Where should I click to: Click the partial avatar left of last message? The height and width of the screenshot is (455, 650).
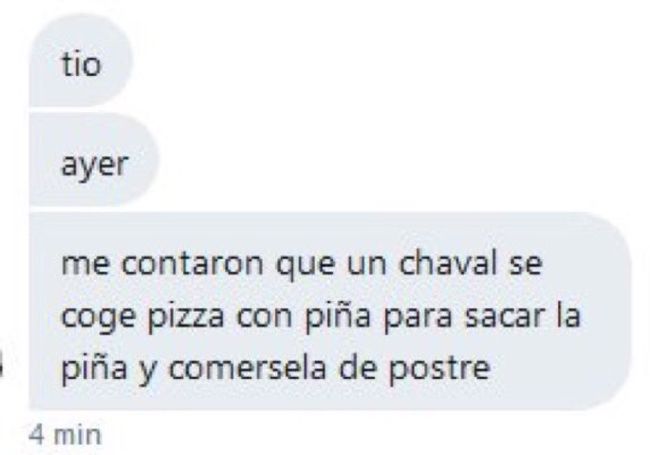(2, 365)
